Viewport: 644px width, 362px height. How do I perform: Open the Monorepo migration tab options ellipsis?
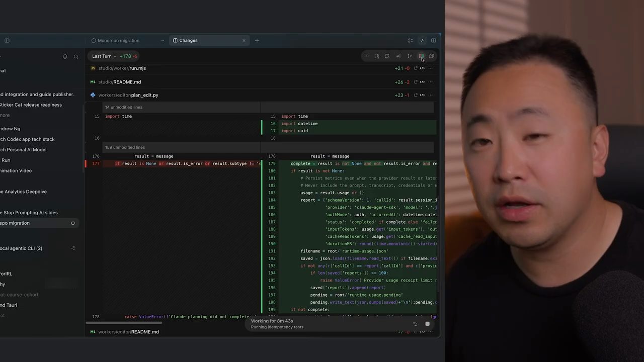(x=162, y=40)
